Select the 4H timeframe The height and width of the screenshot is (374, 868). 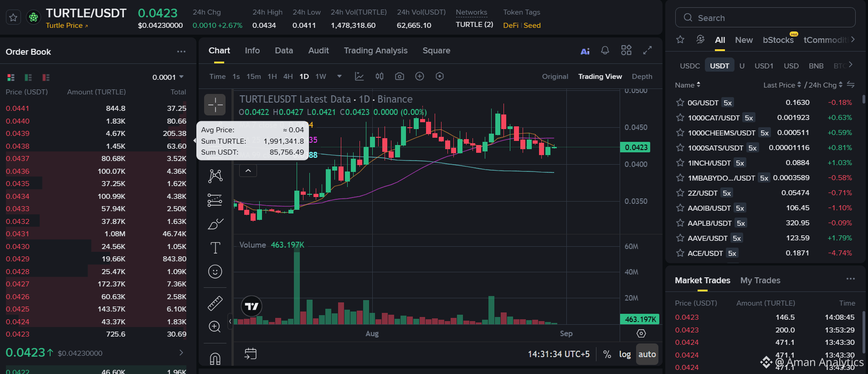coord(288,77)
